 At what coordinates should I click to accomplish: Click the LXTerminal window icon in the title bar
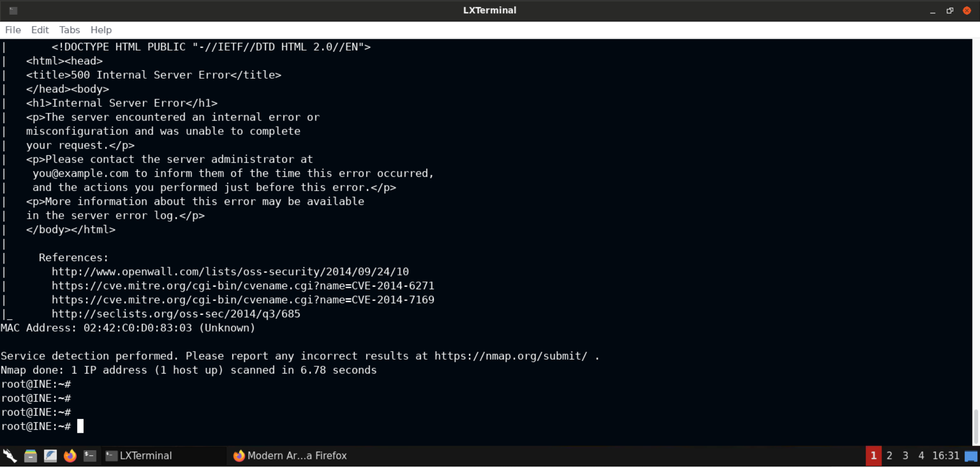pos(13,10)
